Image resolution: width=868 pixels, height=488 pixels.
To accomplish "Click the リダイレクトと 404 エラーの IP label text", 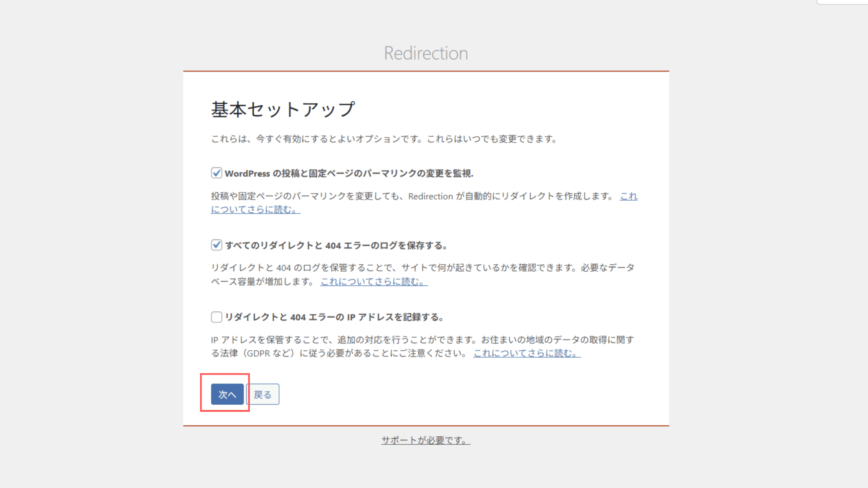I will [334, 317].
